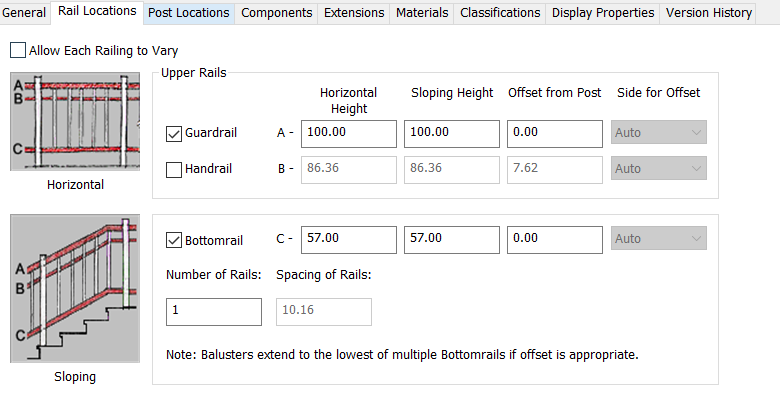
Task: Open Bottomrail Side for Offset dropdown
Action: tap(659, 238)
